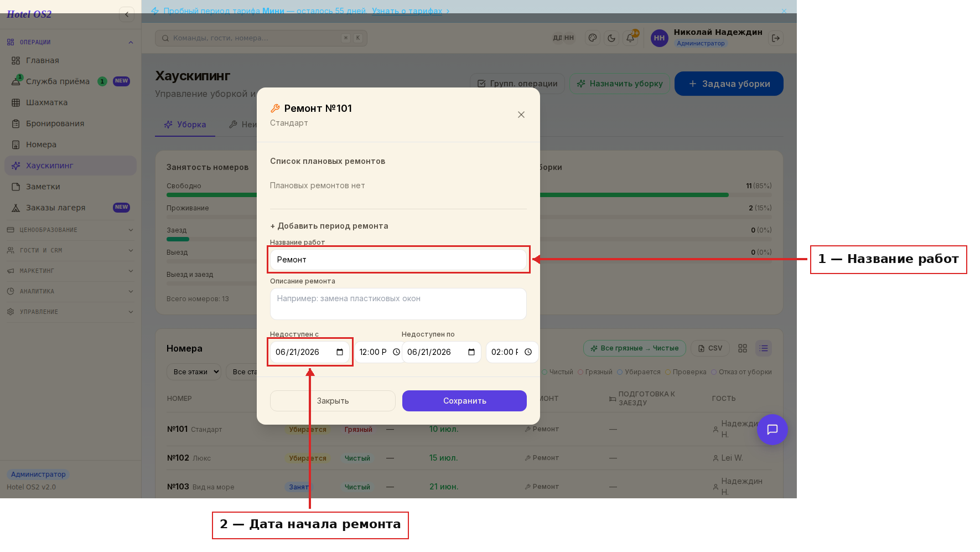The height and width of the screenshot is (552, 980).
Task: Open Шахматка in the sidebar
Action: (47, 102)
